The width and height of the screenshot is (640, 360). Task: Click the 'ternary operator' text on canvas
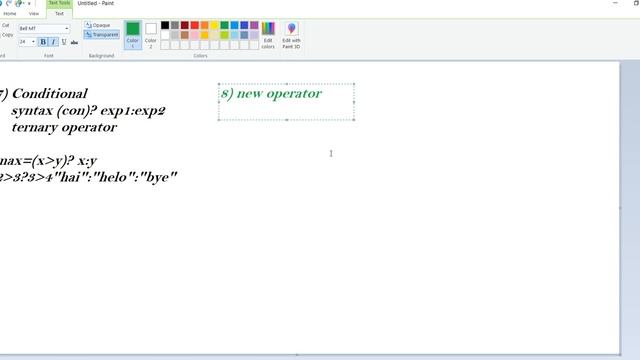64,127
